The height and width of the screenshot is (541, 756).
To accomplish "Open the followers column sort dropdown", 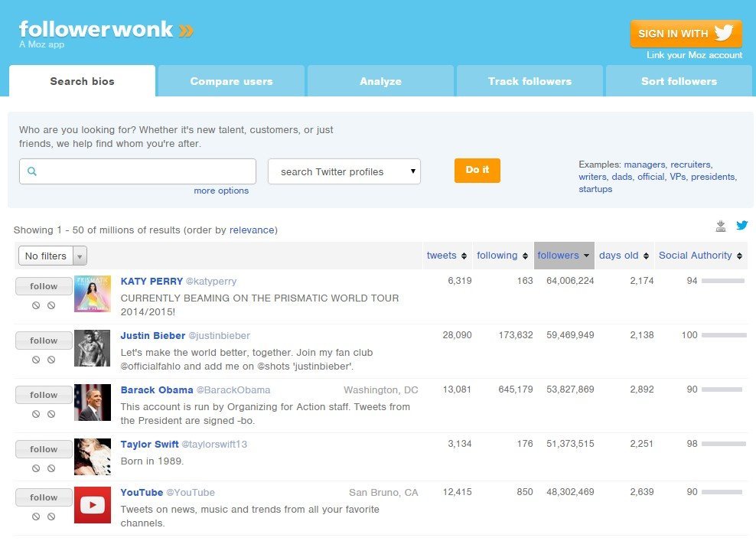I will [x=564, y=256].
